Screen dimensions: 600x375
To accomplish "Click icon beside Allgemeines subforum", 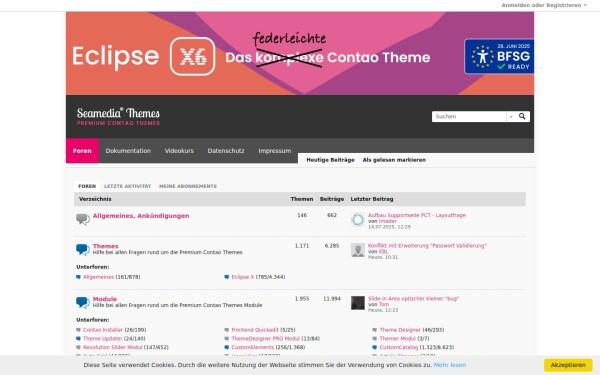I will [x=78, y=277].
